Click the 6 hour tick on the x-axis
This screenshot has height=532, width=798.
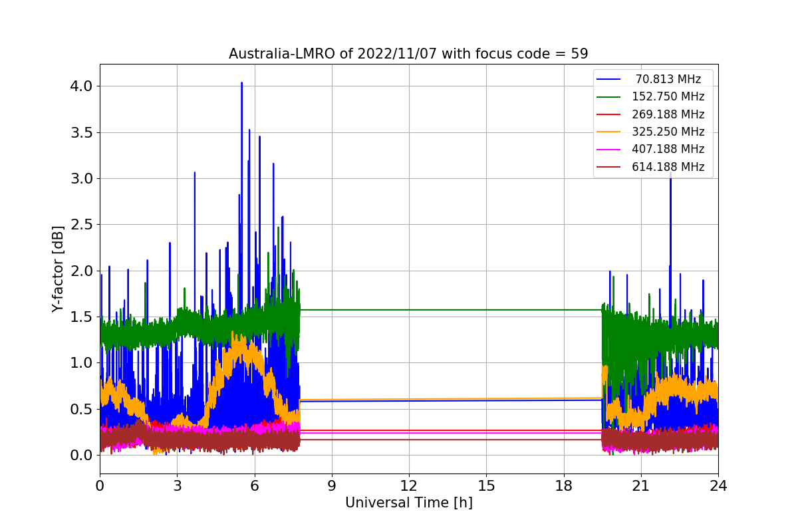(x=255, y=486)
